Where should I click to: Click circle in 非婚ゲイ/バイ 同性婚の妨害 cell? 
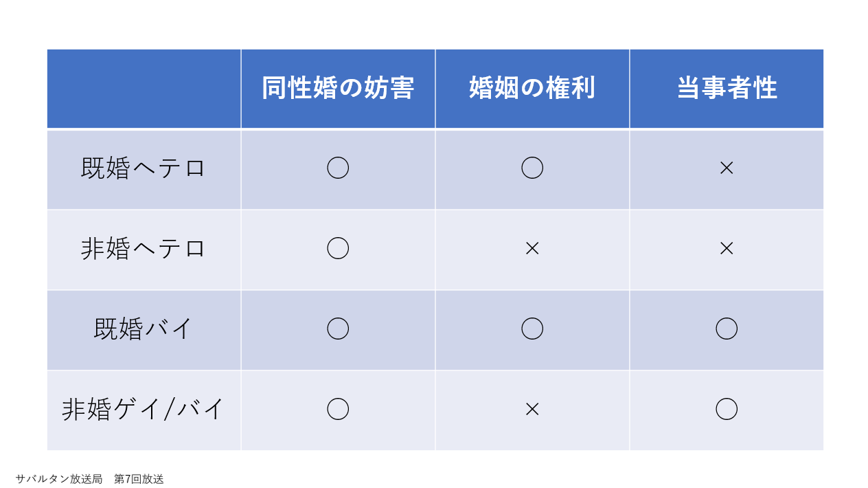tap(338, 409)
